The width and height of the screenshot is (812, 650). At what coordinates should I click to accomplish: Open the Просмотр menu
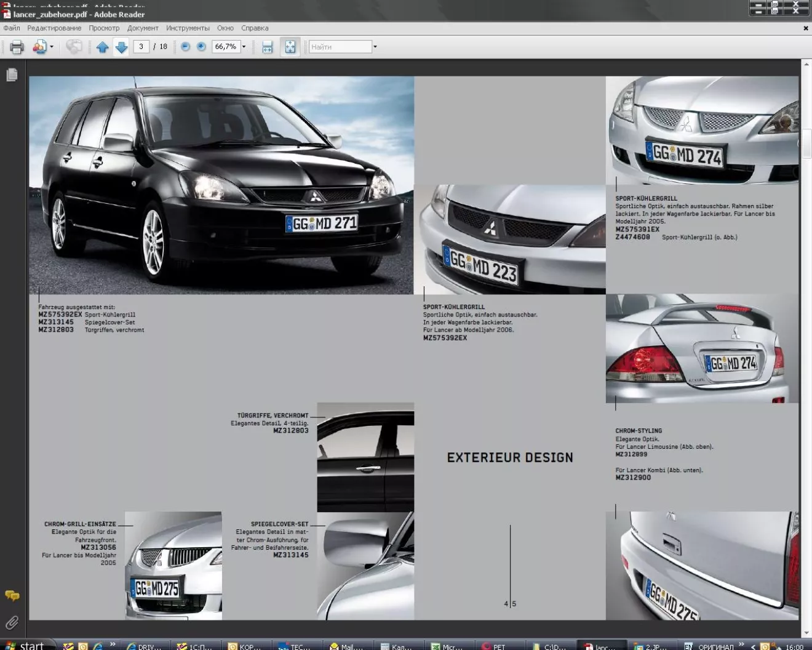click(104, 28)
